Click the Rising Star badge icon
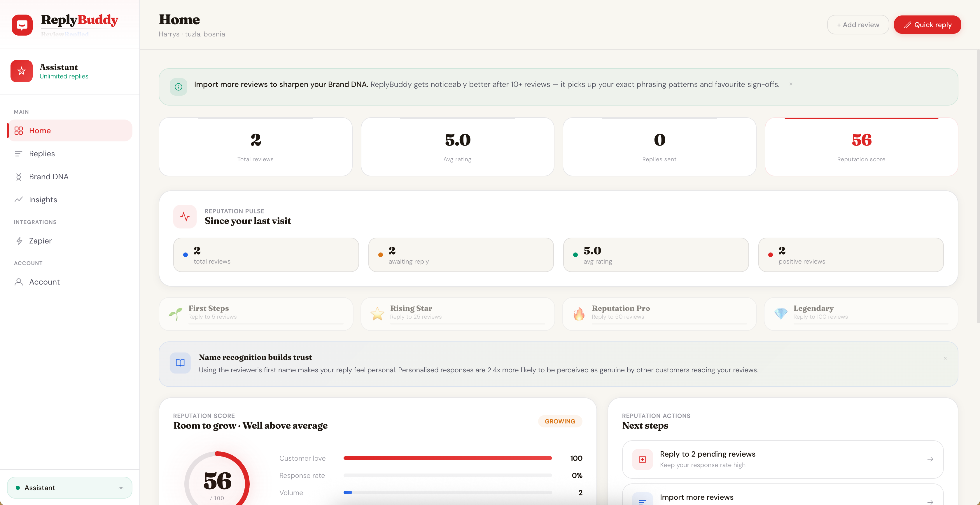Image resolution: width=980 pixels, height=505 pixels. point(377,313)
